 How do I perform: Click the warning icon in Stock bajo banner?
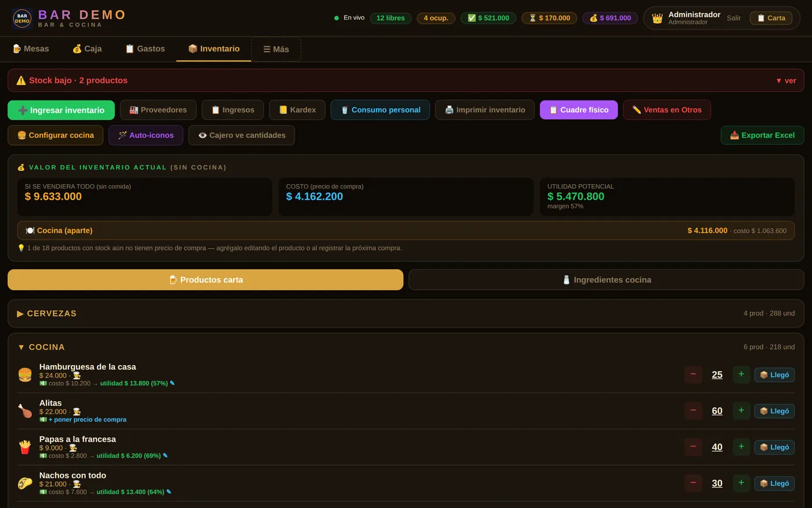[21, 81]
